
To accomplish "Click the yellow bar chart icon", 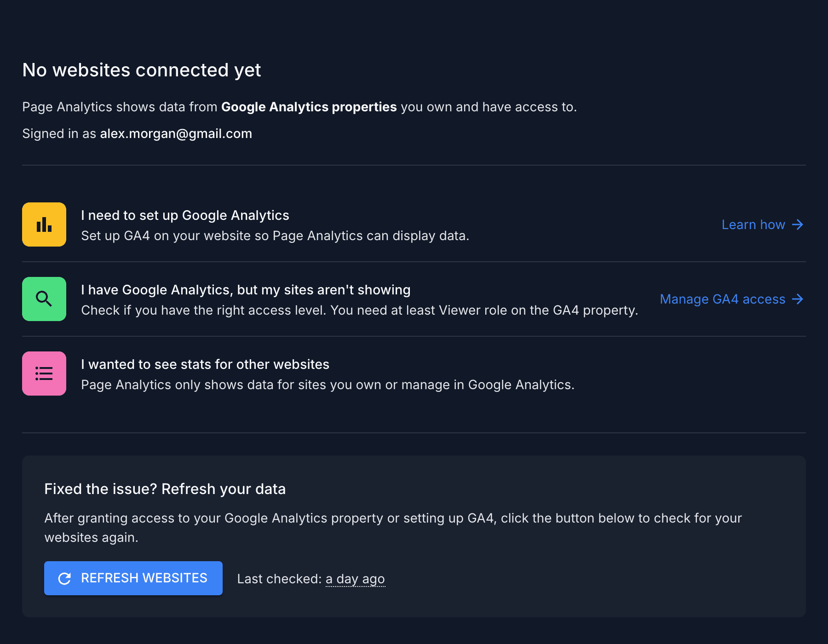I will [44, 224].
